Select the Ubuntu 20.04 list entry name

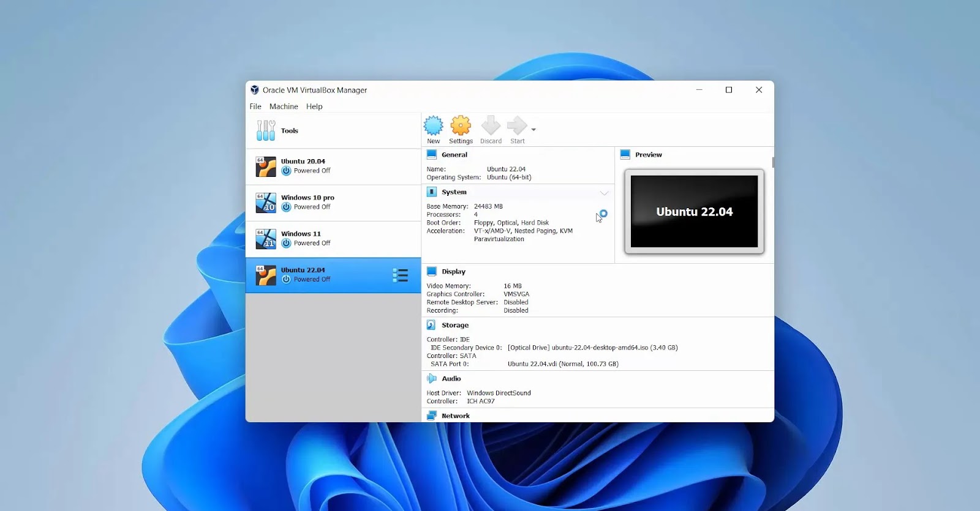click(x=303, y=162)
